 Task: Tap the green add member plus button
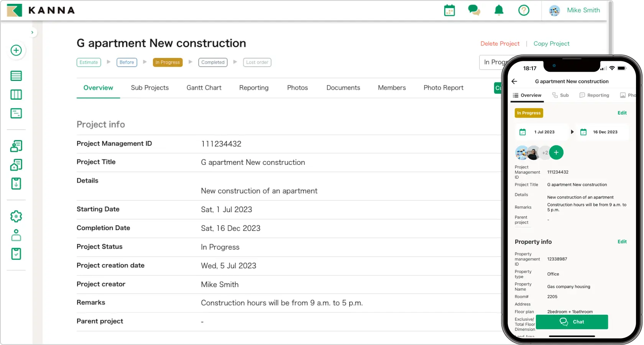556,153
